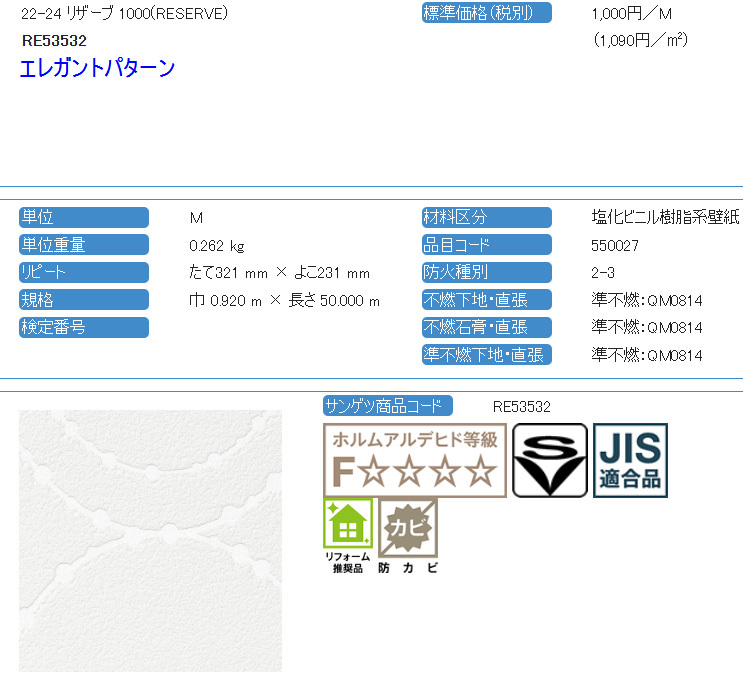This screenshot has height=674, width=743.
Task: Click the size 巾 0.920 m × 長さ 50.000 m
Action: pos(284,301)
